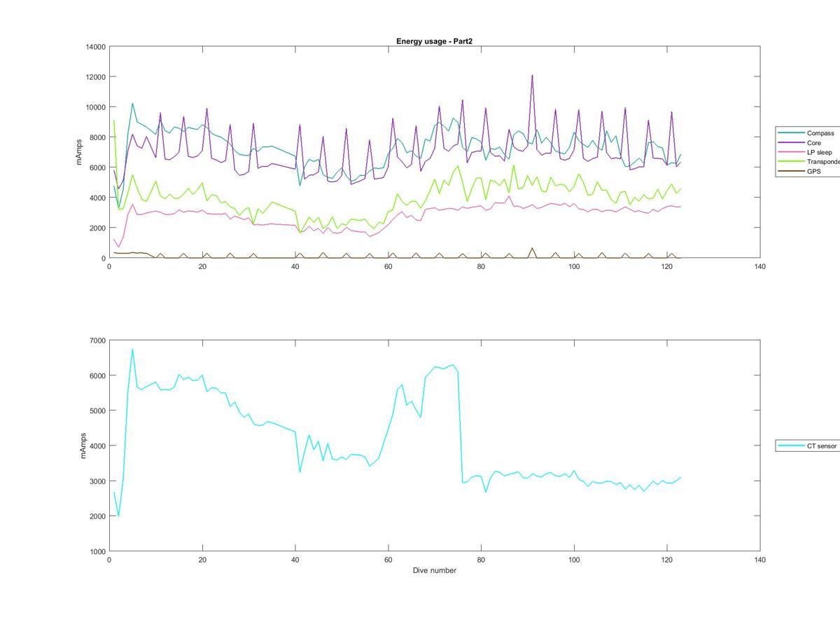The height and width of the screenshot is (620, 840).
Task: Click the Core purple line swatch in legend
Action: 791,142
